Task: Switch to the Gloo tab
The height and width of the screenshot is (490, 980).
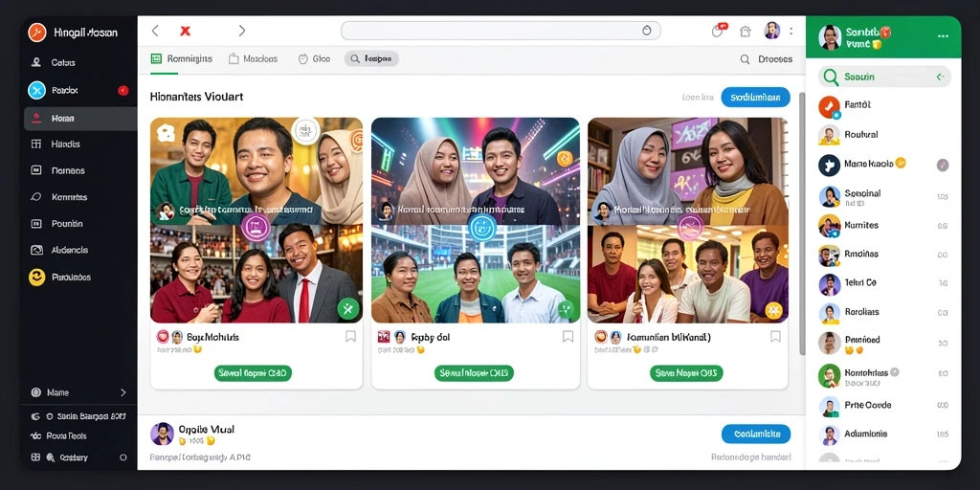Action: coord(314,58)
